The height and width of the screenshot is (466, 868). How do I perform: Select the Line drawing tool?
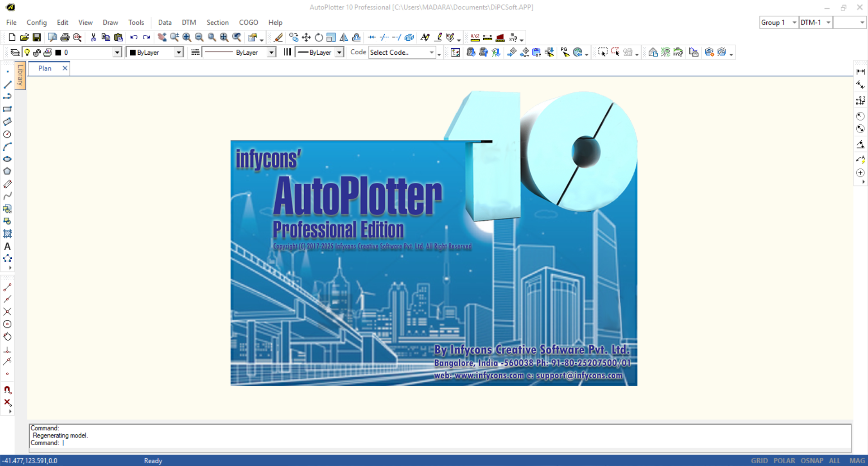click(7, 85)
